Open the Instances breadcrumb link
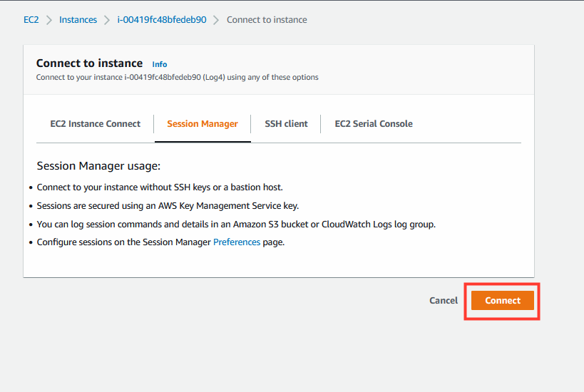This screenshot has width=584, height=392. click(x=78, y=20)
